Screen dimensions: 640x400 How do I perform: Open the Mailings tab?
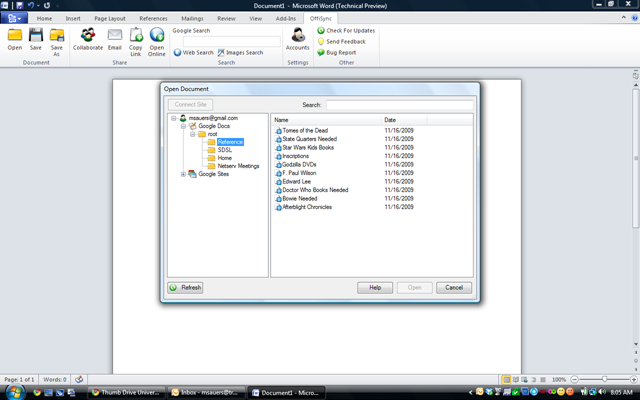(192, 18)
